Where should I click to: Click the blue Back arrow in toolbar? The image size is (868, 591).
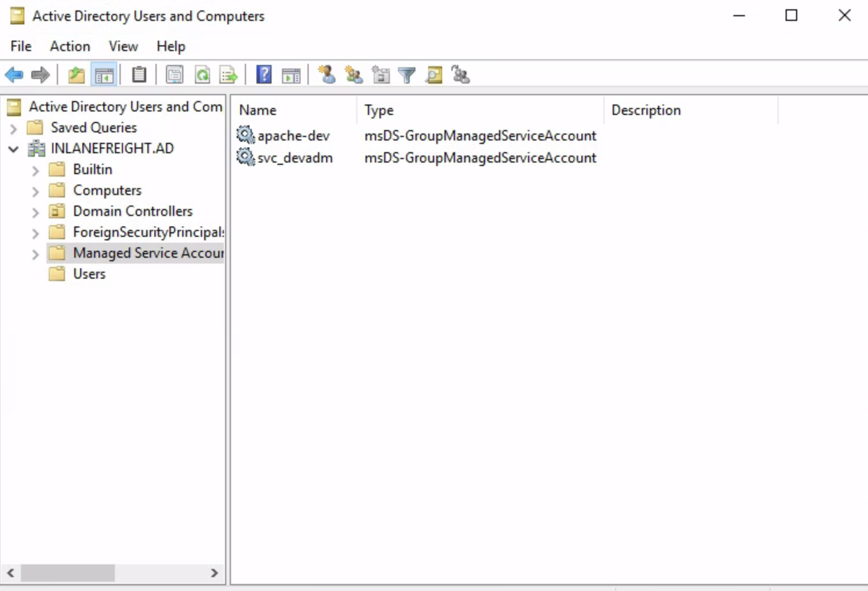14,75
